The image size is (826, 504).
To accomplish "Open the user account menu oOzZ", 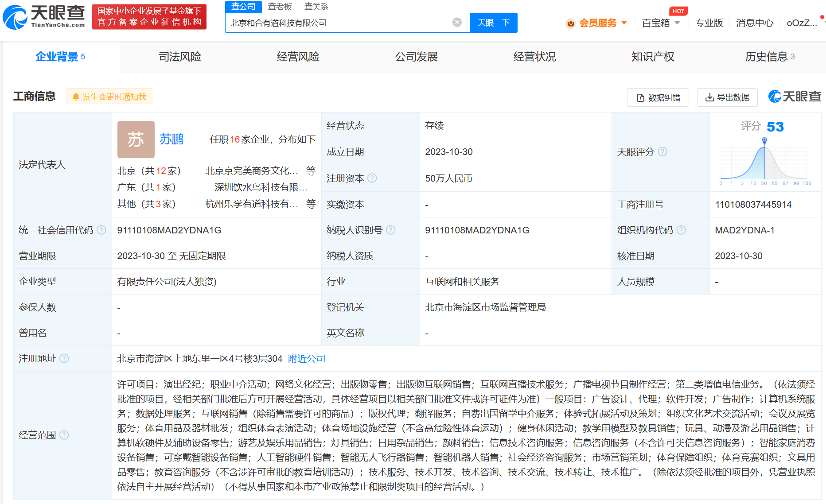I will [802, 23].
